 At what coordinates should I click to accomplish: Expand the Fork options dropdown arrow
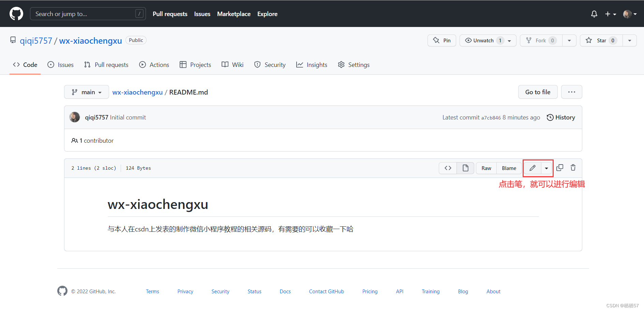coord(569,40)
